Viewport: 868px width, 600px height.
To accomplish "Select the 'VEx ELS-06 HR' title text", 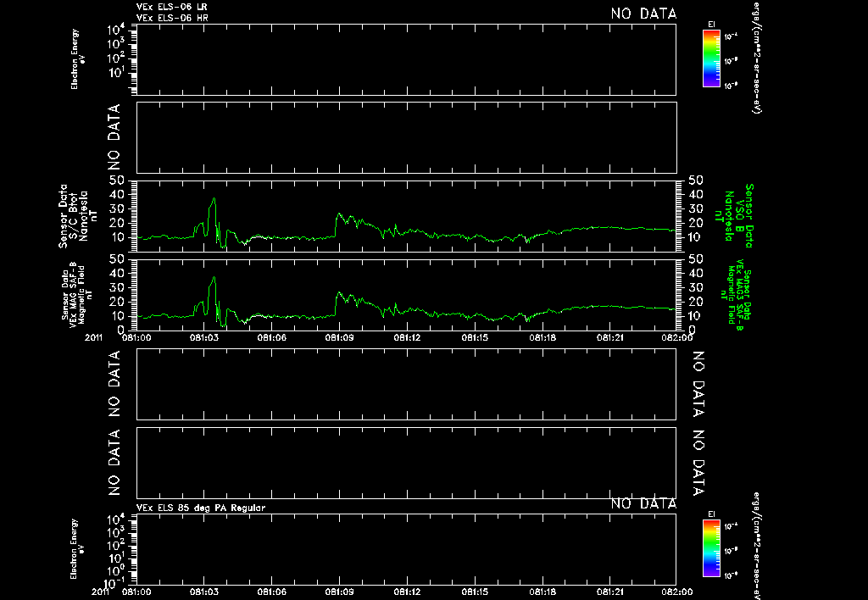I will [172, 18].
